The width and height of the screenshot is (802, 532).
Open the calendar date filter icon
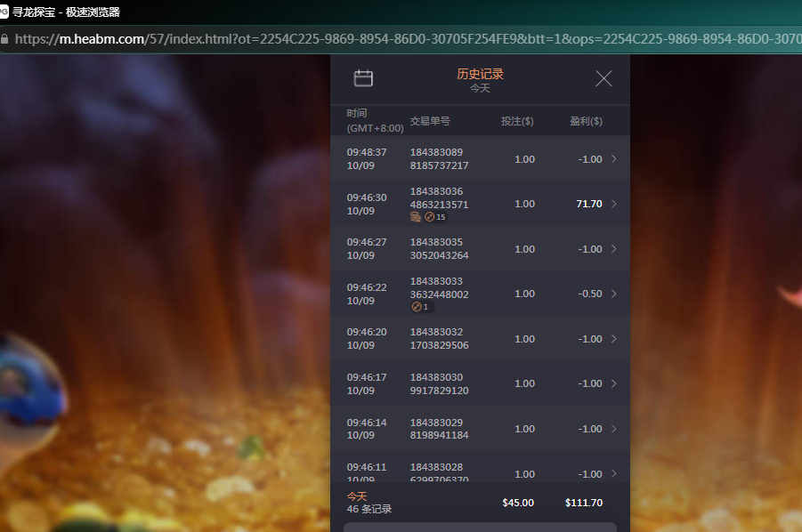click(363, 78)
